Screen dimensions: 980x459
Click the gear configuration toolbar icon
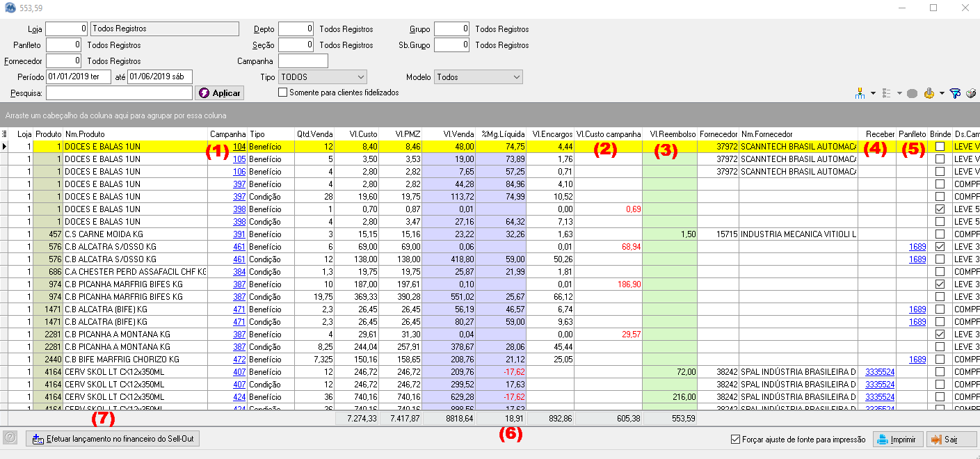pyautogui.click(x=929, y=92)
